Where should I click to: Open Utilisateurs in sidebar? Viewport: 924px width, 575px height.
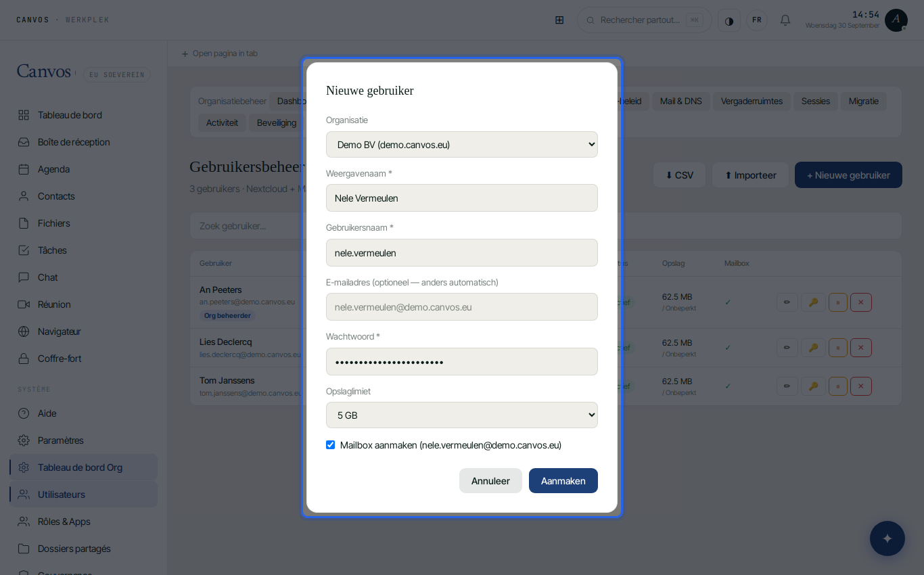pos(83,495)
